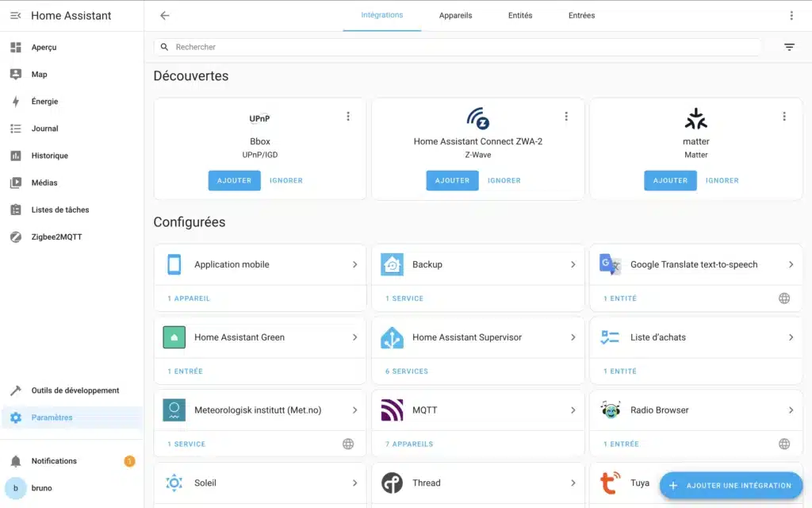Ignore the Bbox discovery
812x508 pixels.
285,180
